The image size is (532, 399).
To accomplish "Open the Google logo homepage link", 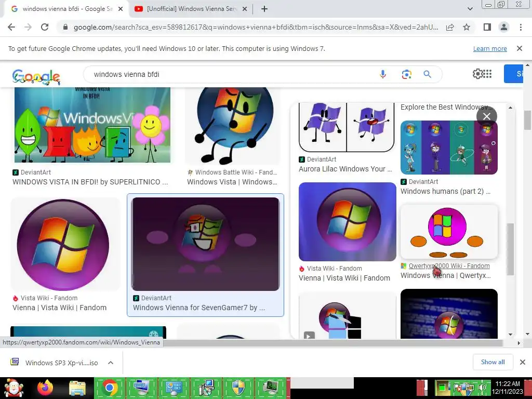I will [x=36, y=76].
